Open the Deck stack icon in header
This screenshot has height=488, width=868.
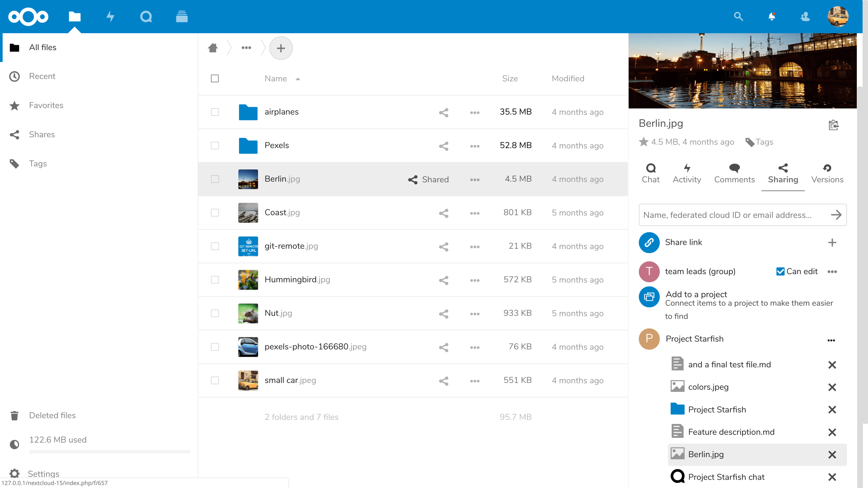(x=182, y=16)
